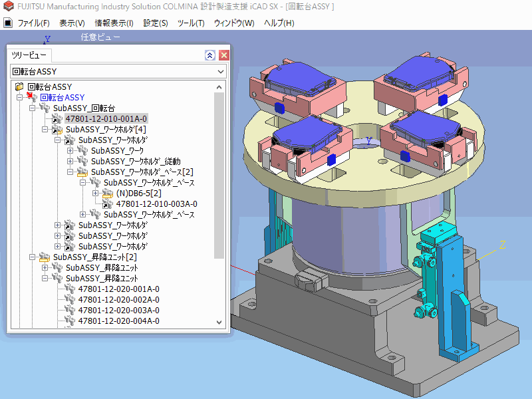Open the ファイル(F) menu
Screen dimensions: 532x399
(x=33, y=23)
